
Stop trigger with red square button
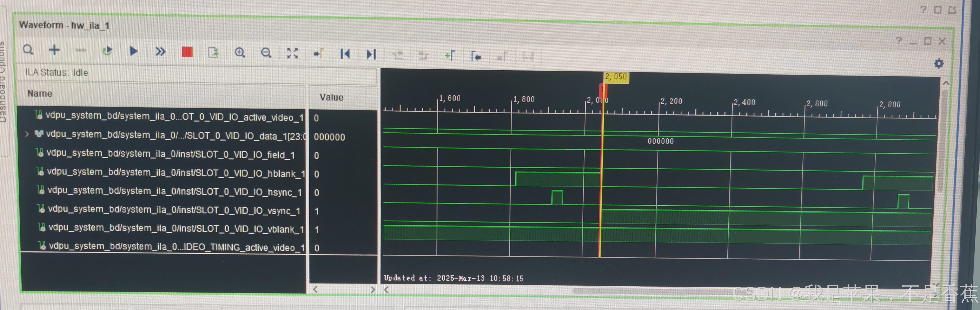(x=187, y=52)
